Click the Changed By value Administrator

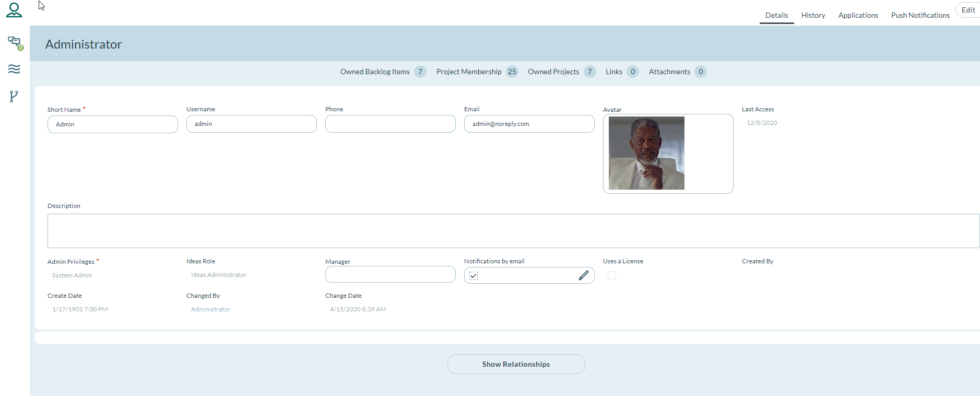point(210,309)
